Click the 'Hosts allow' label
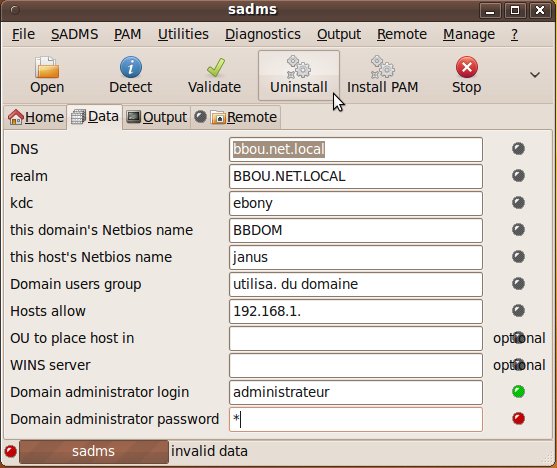 tap(48, 311)
